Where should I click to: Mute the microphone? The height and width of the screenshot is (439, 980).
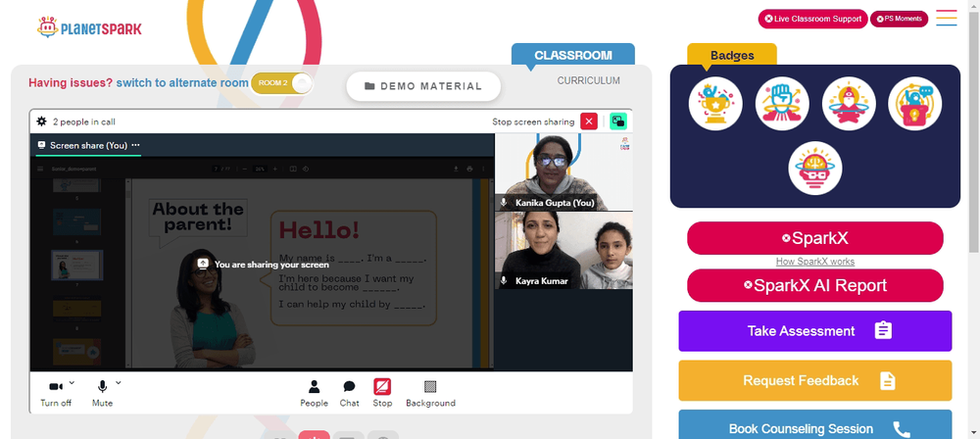tap(103, 393)
